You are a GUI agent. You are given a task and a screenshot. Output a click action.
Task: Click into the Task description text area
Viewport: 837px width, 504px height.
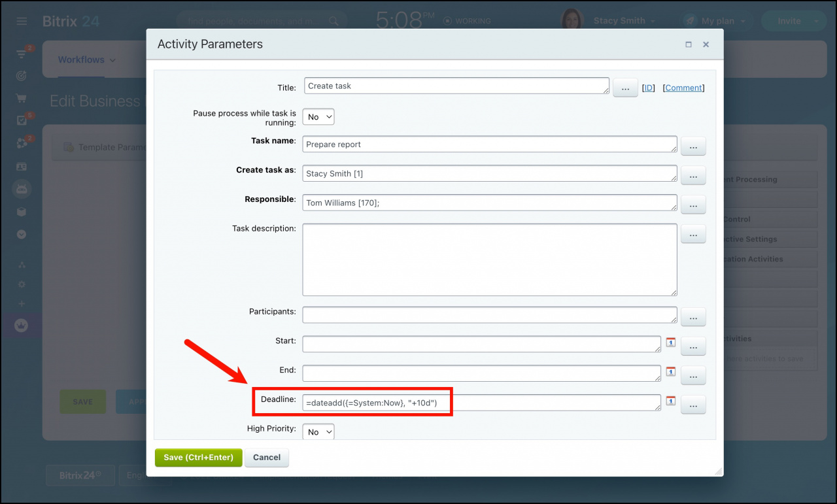point(489,260)
